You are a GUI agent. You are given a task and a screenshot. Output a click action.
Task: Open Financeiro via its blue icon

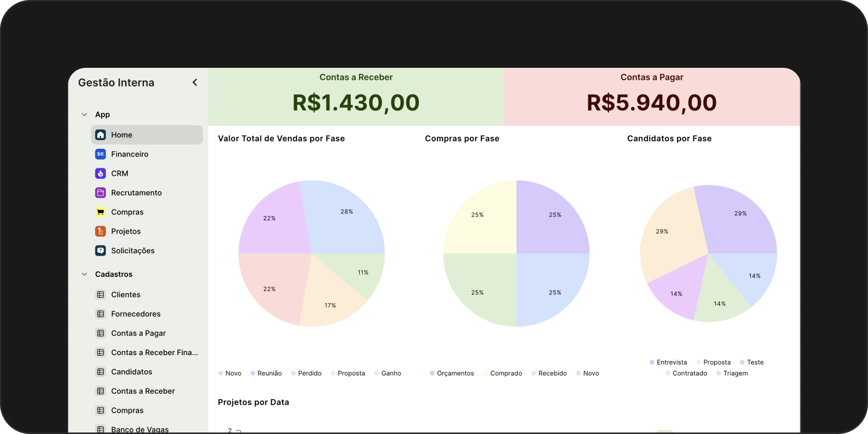click(100, 154)
